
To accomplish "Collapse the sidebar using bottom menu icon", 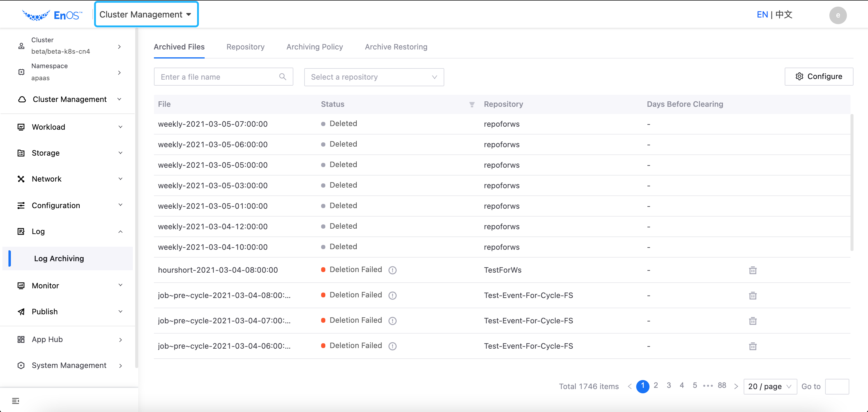I will [15, 401].
